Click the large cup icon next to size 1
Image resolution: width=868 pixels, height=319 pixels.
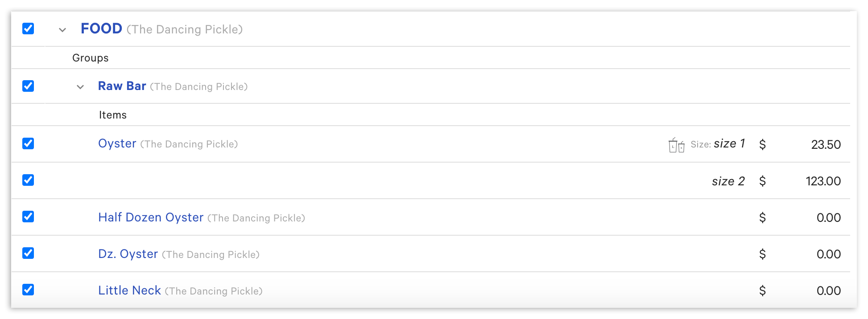pyautogui.click(x=673, y=146)
